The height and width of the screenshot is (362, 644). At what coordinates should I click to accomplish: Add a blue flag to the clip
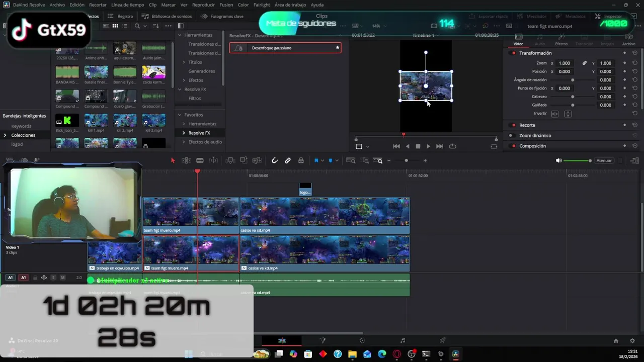[x=316, y=160]
